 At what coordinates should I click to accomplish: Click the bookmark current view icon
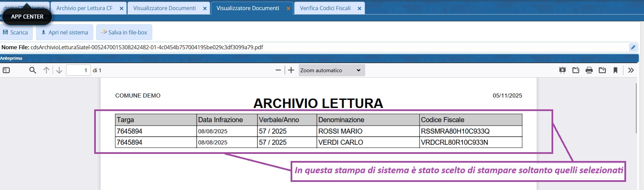[615, 70]
